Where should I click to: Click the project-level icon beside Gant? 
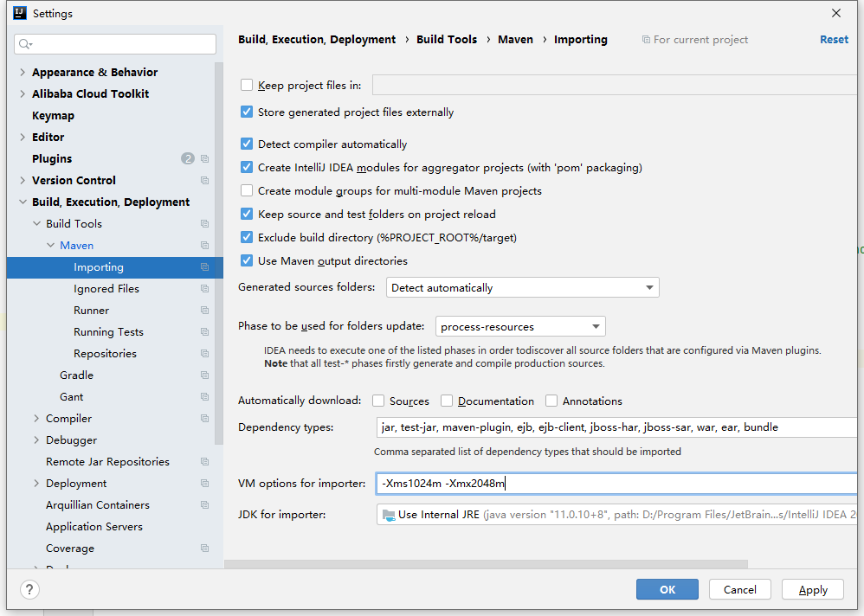coord(205,397)
